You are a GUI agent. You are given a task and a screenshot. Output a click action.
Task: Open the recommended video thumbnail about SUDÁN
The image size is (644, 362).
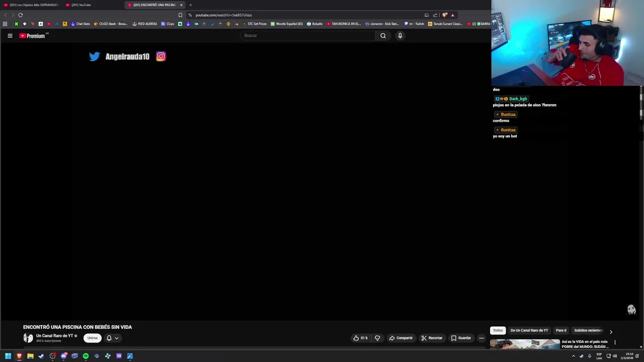(x=525, y=344)
